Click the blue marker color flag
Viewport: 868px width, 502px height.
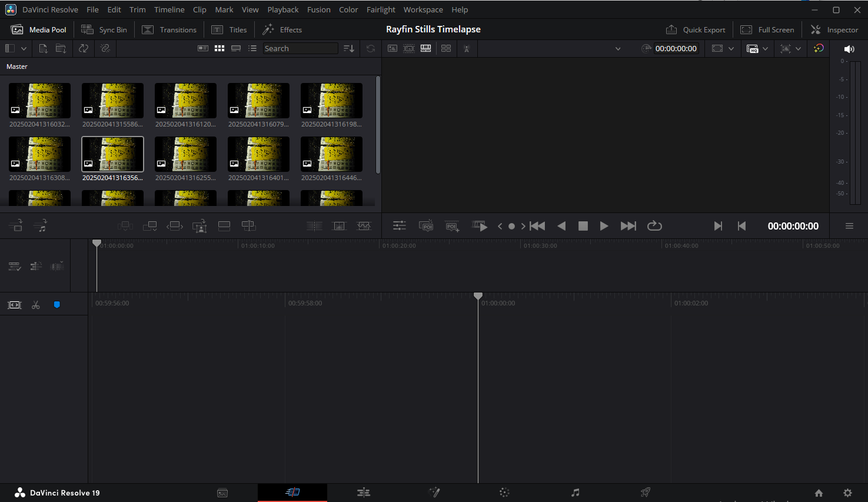(57, 305)
